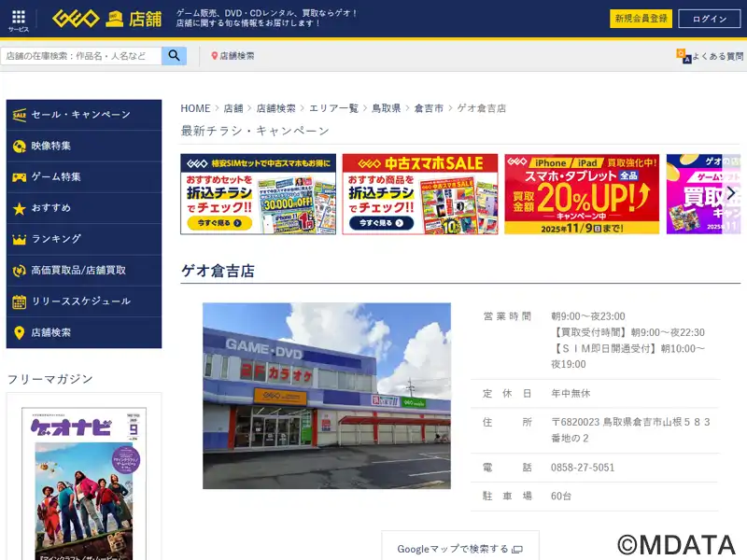This screenshot has width=747, height=560.
Task: Click the 倉吉市 breadcrumb link
Action: [429, 108]
